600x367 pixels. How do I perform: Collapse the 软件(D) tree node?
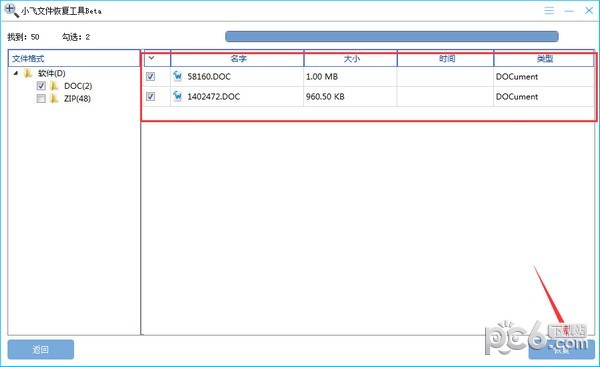click(x=15, y=73)
